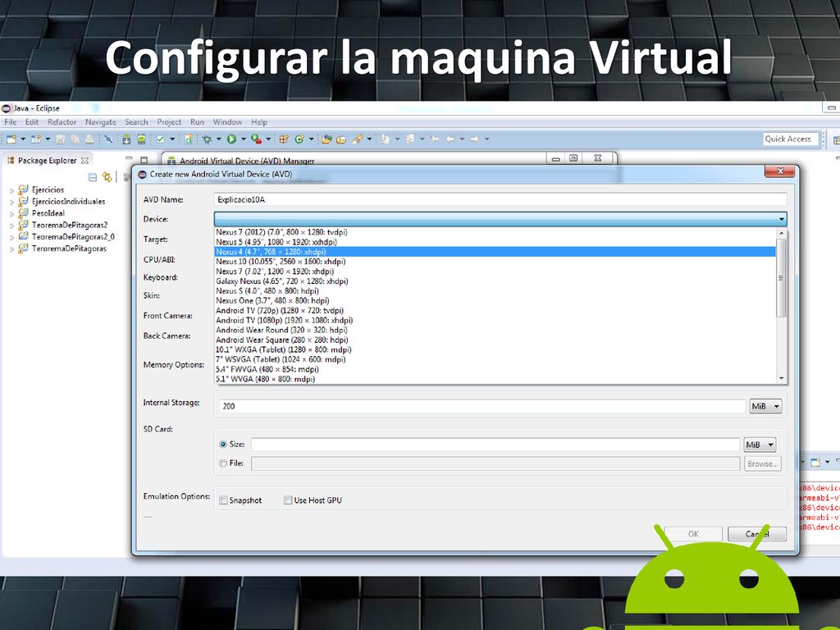This screenshot has height=630, width=840.
Task: Open the Help menu
Action: click(259, 122)
